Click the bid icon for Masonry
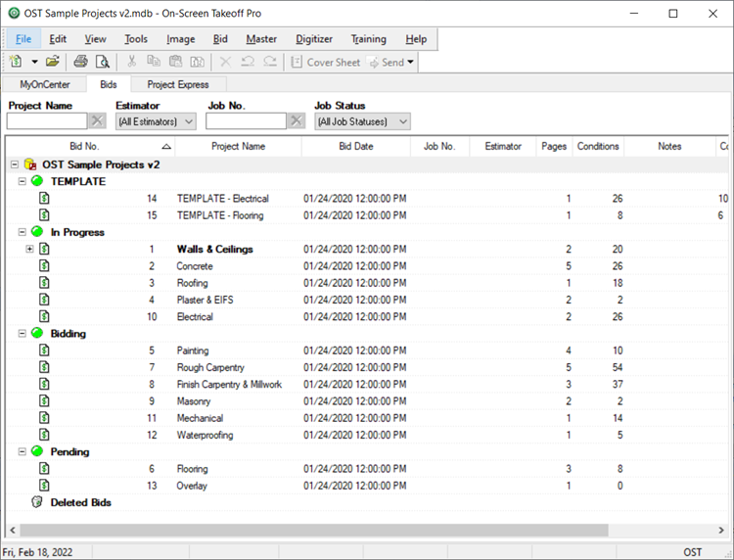Viewport: 734px width, 560px height. (44, 400)
